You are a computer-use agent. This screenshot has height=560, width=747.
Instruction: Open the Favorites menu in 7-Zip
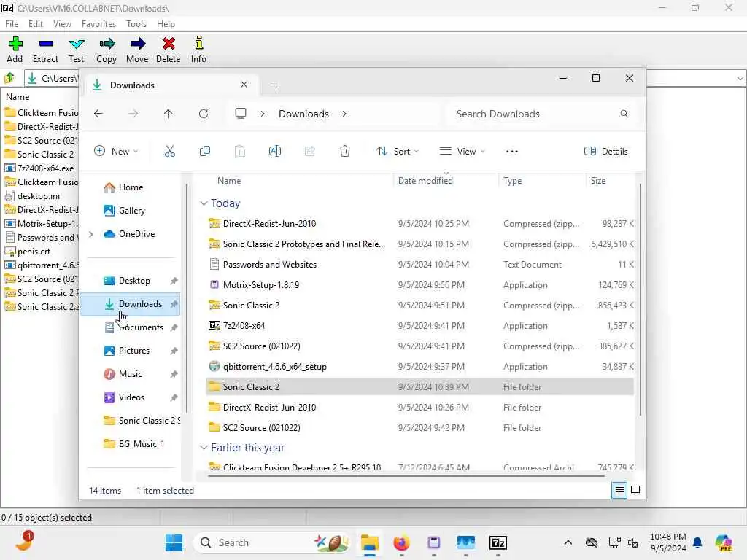coord(98,24)
